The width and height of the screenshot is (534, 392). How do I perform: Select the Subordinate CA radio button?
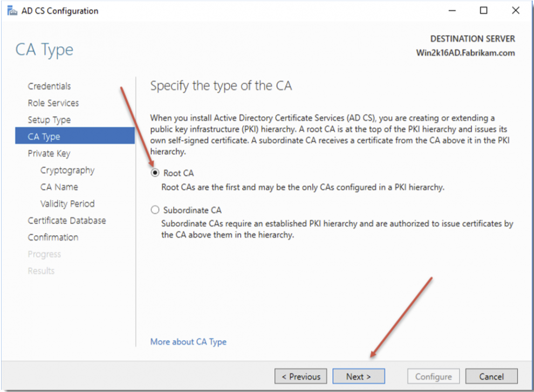155,210
